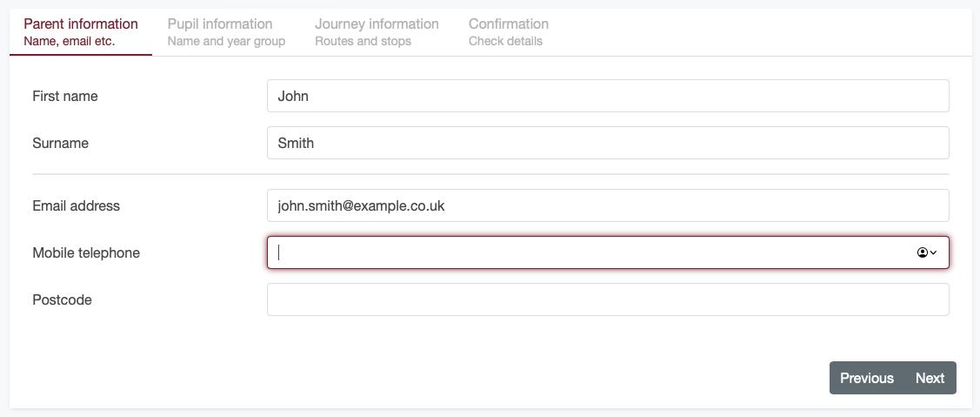Select the Parent information tab
Viewport: 980px width, 417px height.
pos(81,31)
